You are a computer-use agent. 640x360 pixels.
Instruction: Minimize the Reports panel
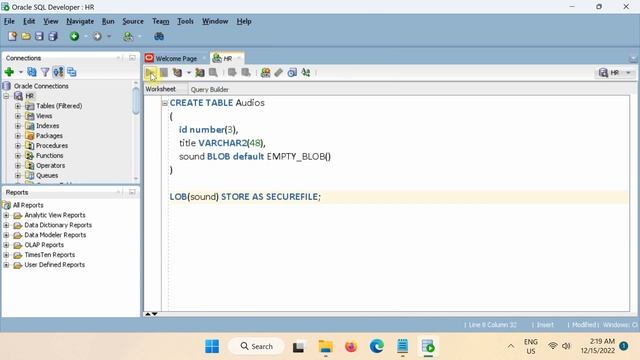point(132,192)
